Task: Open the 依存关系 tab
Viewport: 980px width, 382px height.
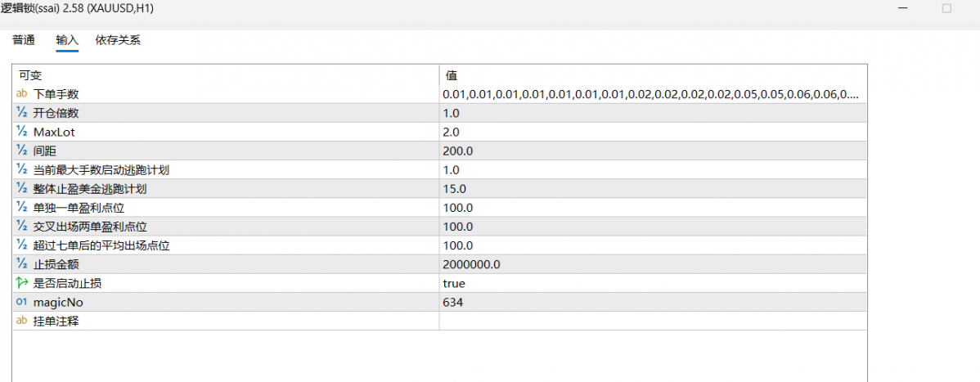Action: coord(118,41)
